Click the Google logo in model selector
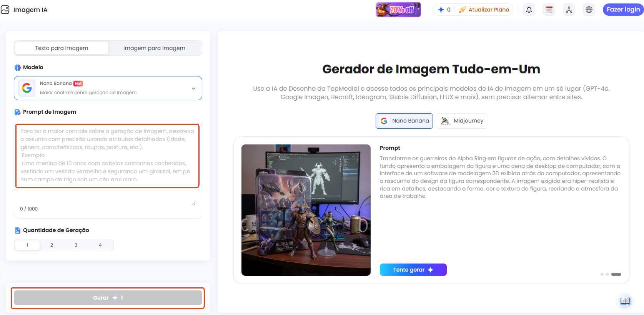Image resolution: width=644 pixels, height=315 pixels. tap(27, 88)
